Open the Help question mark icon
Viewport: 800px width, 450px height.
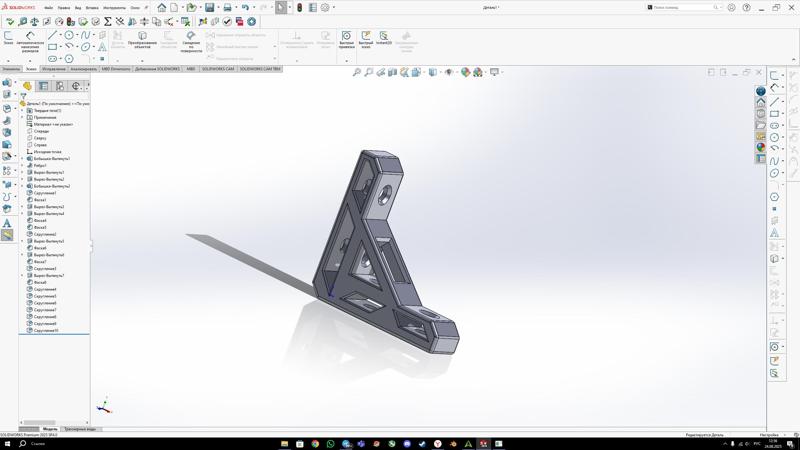pyautogui.click(x=746, y=8)
